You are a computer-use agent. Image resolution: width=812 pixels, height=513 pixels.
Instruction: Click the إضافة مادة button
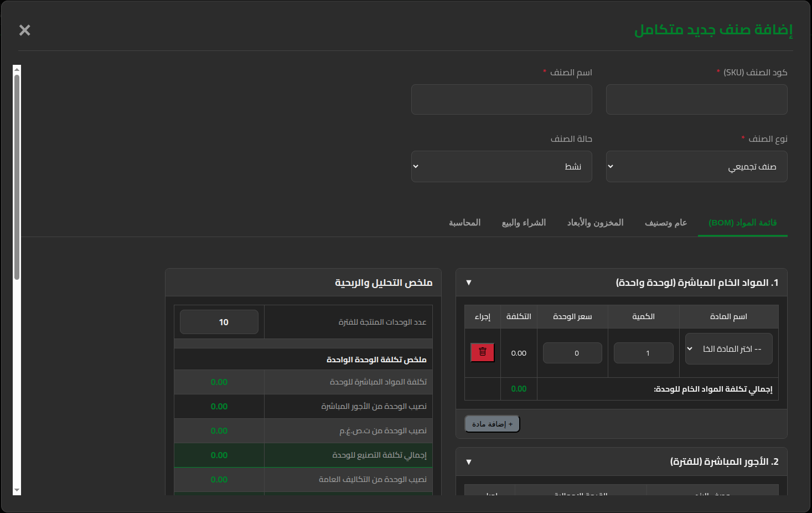[492, 424]
